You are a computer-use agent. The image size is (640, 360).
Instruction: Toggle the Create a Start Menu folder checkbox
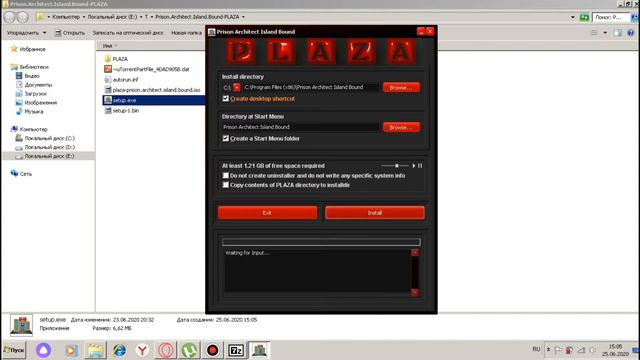(x=226, y=138)
